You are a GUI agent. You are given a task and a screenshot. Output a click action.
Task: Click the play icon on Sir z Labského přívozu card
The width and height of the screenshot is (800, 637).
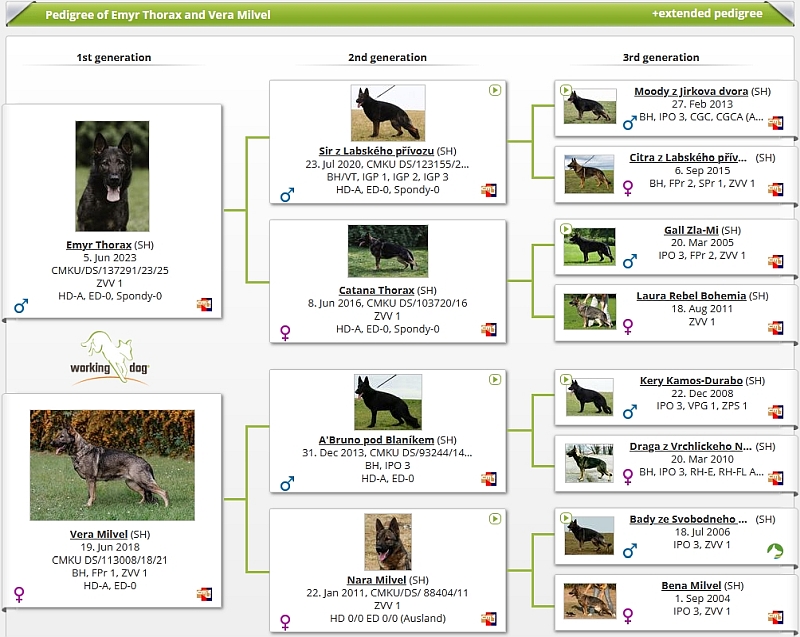pyautogui.click(x=494, y=90)
